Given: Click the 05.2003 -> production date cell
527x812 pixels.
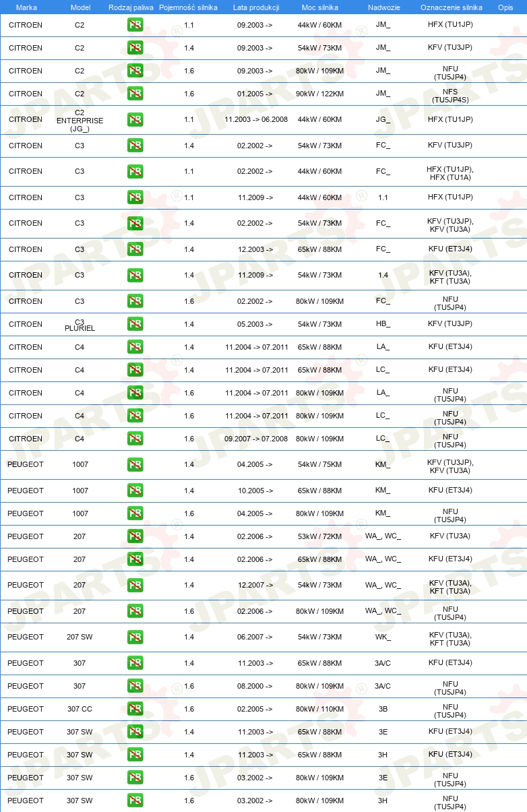Looking at the screenshot, I should [x=255, y=324].
